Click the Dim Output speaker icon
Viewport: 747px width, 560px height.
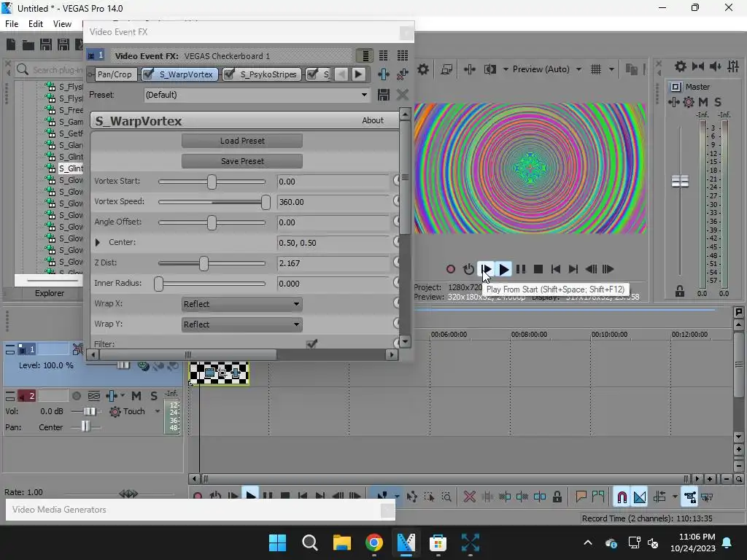pos(716,66)
